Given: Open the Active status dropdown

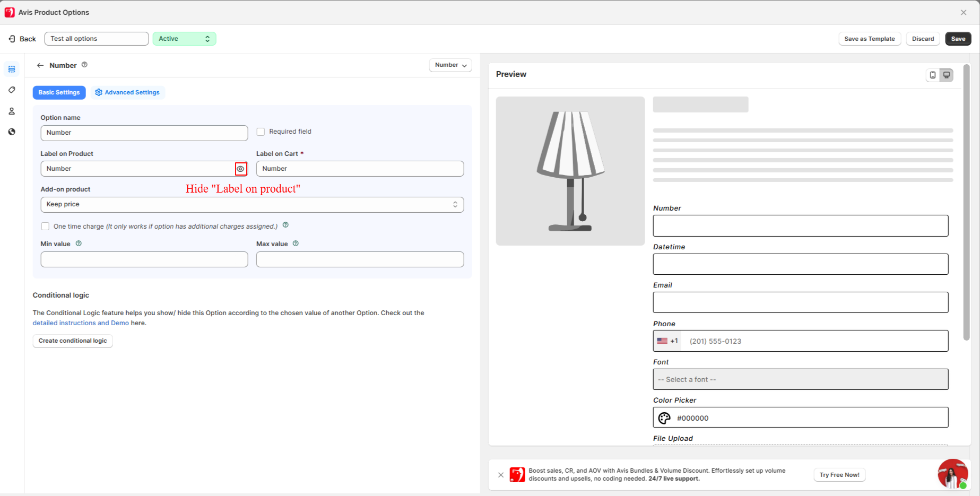Looking at the screenshot, I should point(184,39).
